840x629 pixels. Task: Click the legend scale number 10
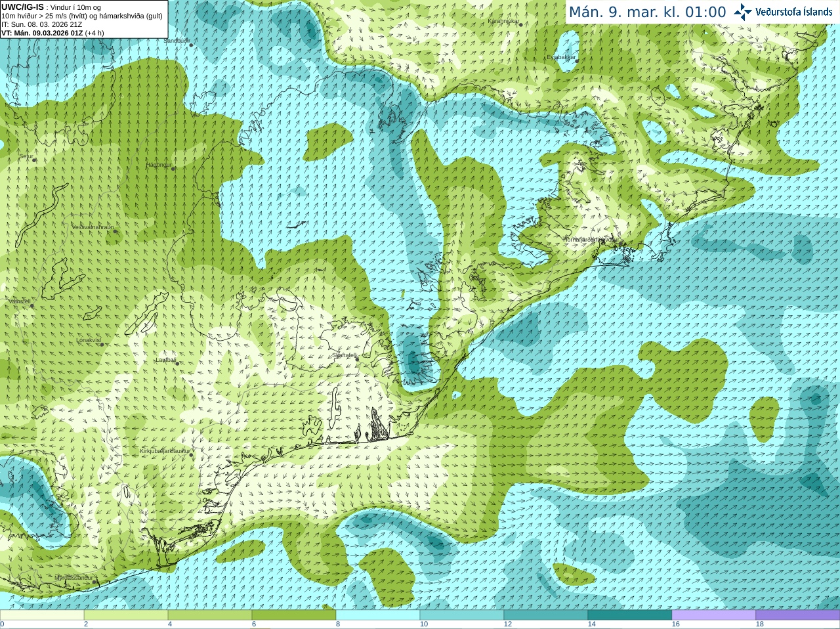pos(424,624)
